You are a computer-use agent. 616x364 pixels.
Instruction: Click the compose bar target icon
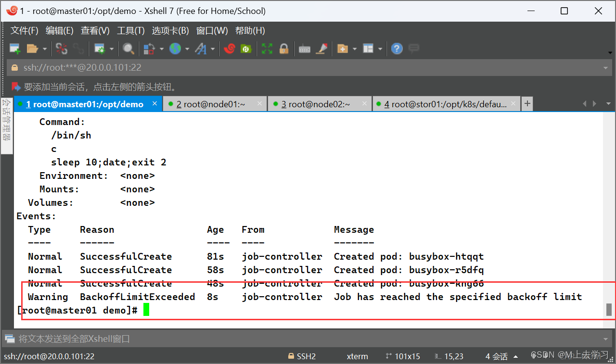pos(10,339)
